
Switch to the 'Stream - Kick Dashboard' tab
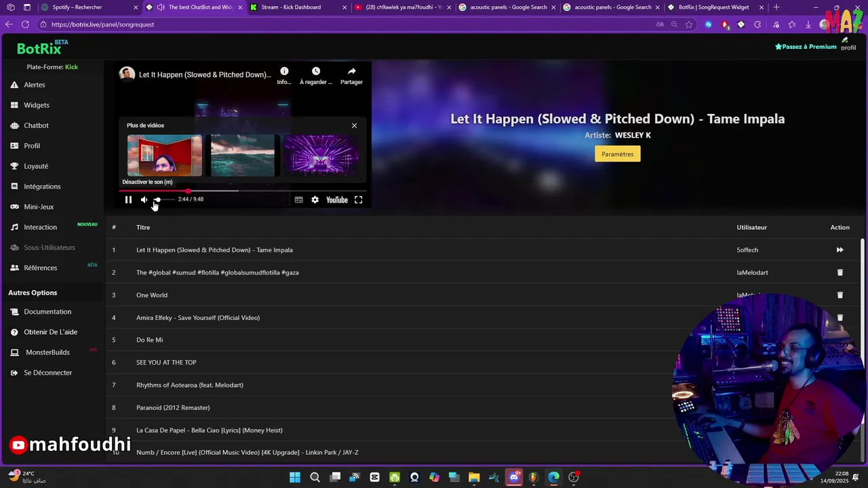[298, 7]
